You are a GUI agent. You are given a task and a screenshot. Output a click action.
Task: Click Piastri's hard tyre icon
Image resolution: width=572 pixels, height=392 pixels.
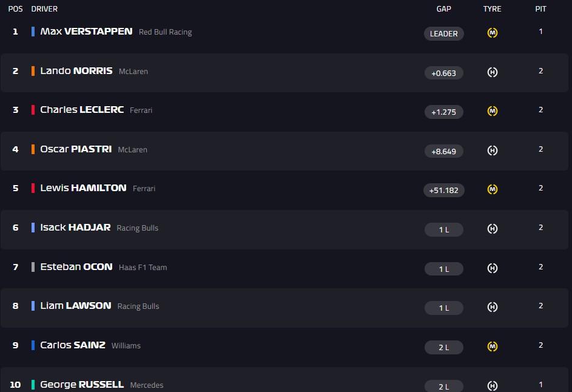click(x=493, y=150)
